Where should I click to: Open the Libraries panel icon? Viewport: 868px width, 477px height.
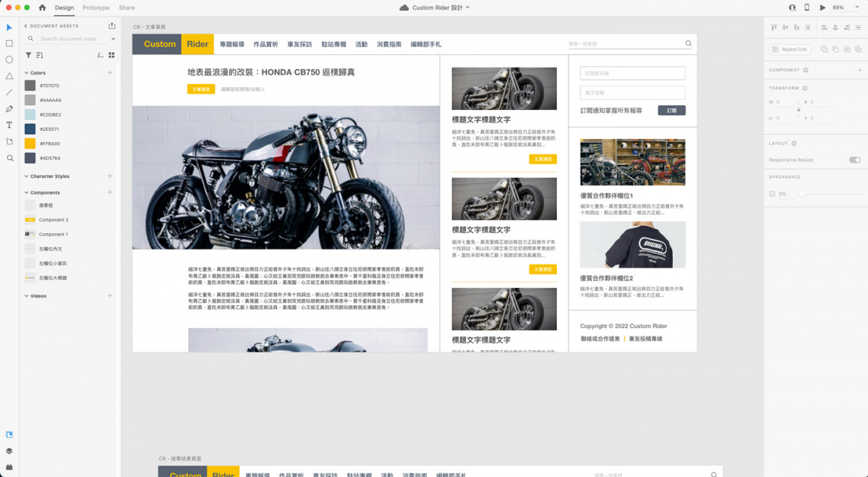[9, 435]
